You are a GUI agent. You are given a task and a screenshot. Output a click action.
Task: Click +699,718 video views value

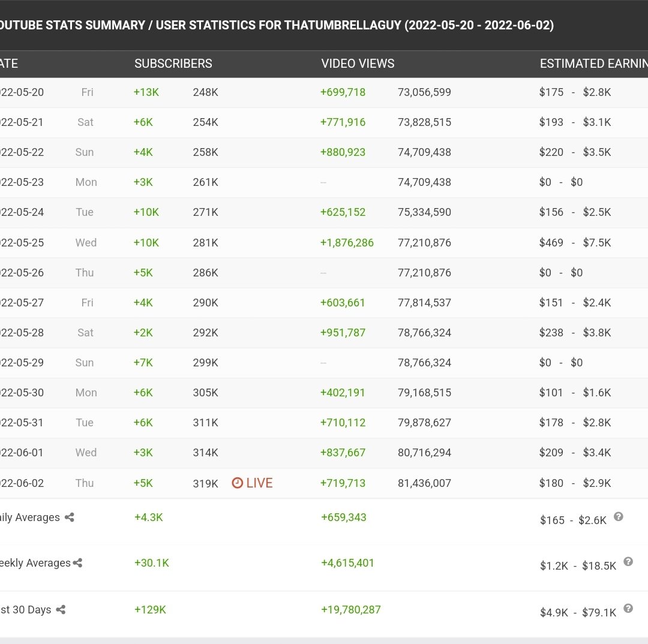(x=343, y=92)
